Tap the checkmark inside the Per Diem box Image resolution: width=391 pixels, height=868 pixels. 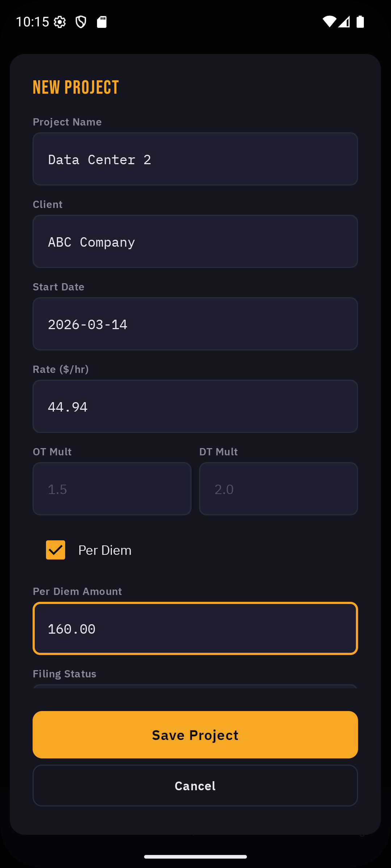pos(55,550)
